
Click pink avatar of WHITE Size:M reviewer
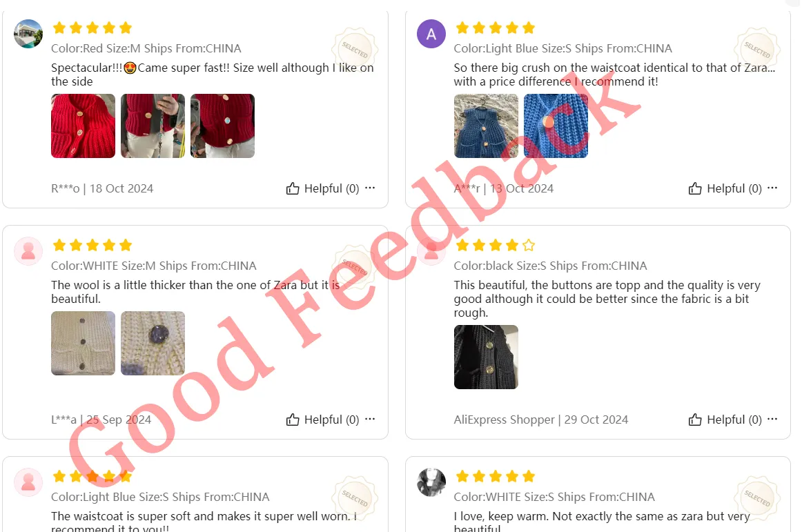click(x=28, y=250)
